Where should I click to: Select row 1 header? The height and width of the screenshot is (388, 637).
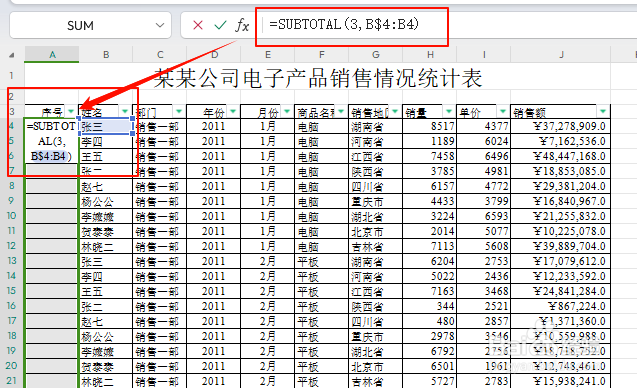12,76
